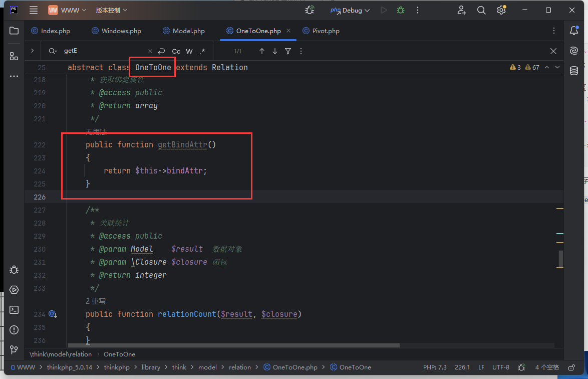Image resolution: width=588 pixels, height=379 pixels.
Task: Click the horizontal editor scrollbar
Action: [233, 345]
